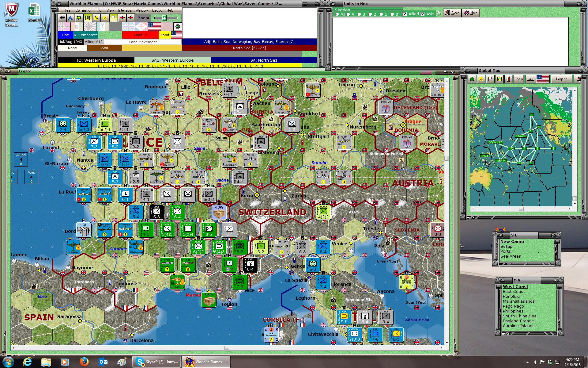Click the red right arrow toolbar icon
This screenshot has width=588, height=368.
(130, 18)
